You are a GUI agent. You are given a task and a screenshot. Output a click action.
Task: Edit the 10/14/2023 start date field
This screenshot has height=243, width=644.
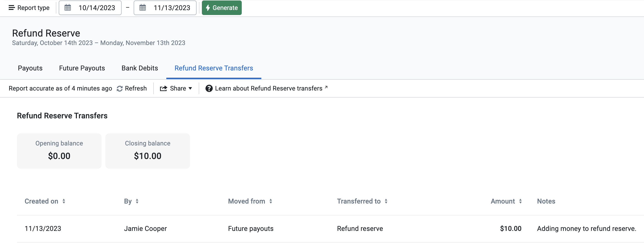[90, 8]
